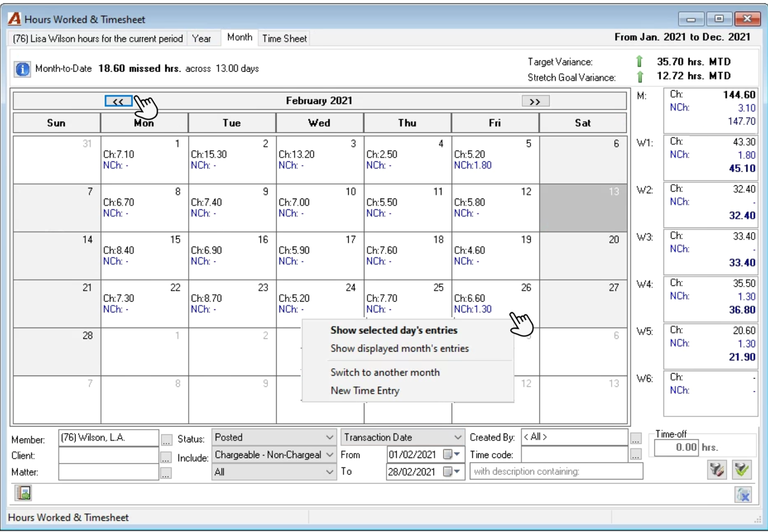
Task: Click the funnel icon with the green check
Action: click(x=742, y=470)
